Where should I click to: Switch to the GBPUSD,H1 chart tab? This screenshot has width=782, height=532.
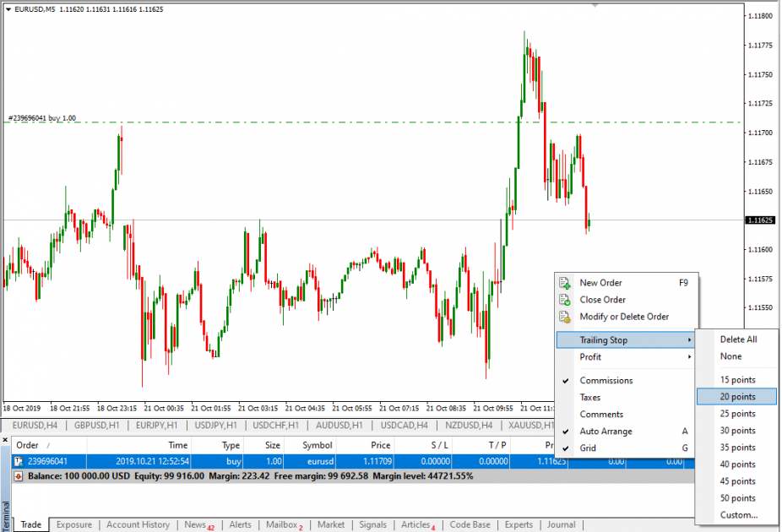tap(97, 426)
